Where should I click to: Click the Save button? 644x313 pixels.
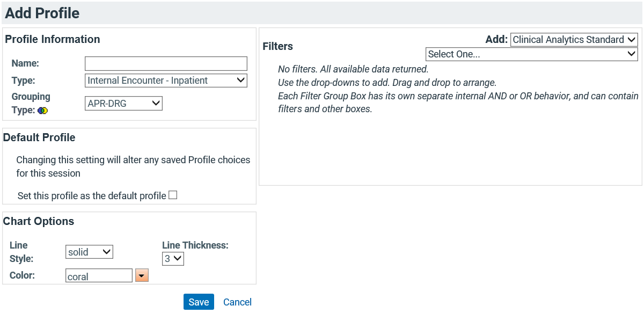pos(199,302)
